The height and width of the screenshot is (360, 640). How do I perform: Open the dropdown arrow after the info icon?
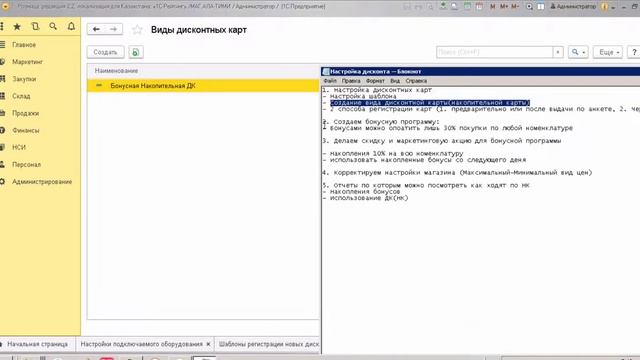(613, 7)
